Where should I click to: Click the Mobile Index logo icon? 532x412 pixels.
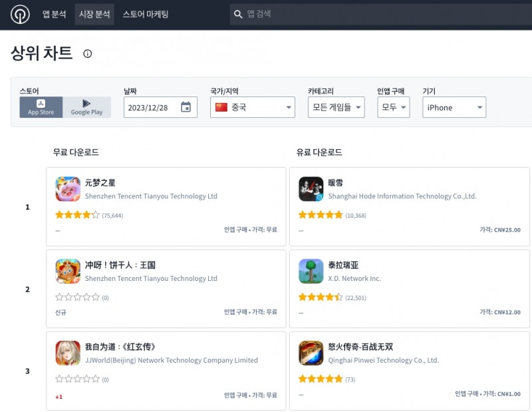point(19,14)
